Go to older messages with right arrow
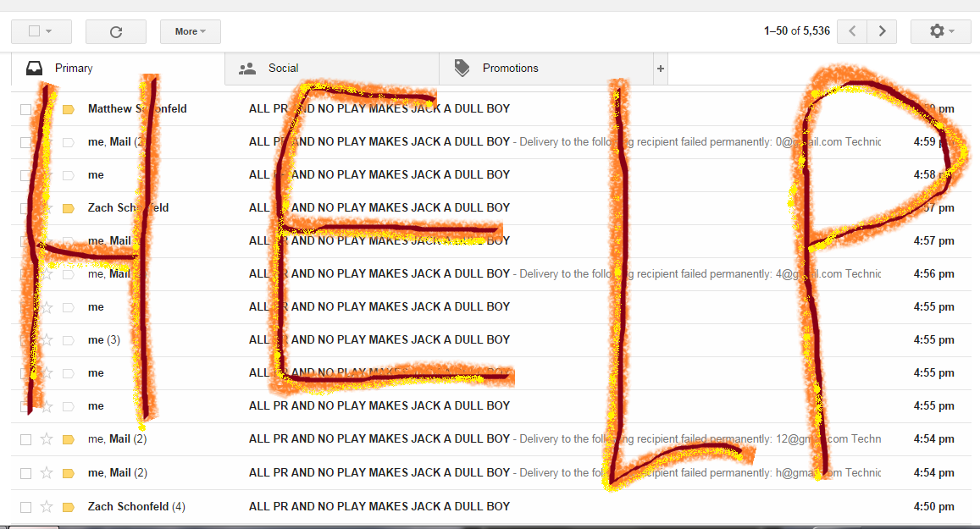Screen dimensions: 980x529 (x=882, y=31)
